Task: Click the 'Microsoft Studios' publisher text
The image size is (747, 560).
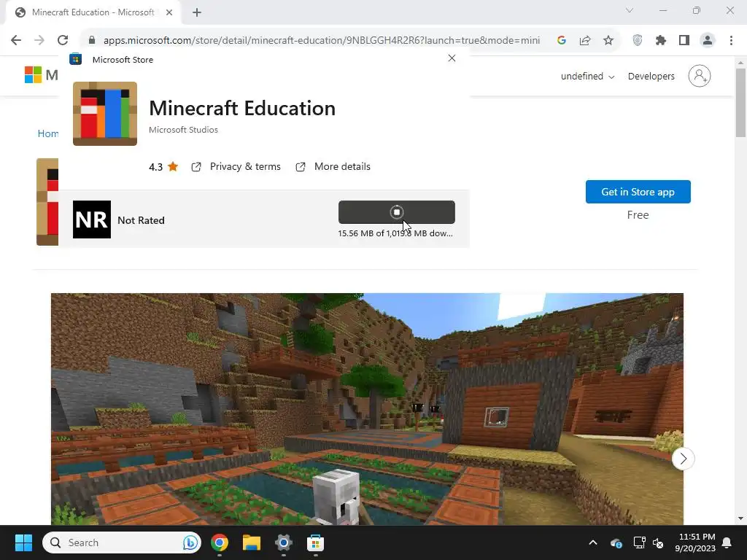Action: (183, 130)
